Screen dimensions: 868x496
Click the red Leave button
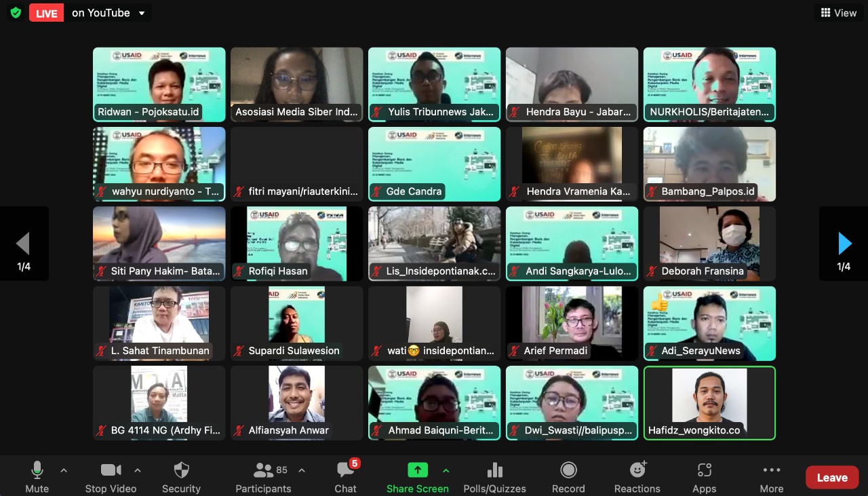(831, 478)
